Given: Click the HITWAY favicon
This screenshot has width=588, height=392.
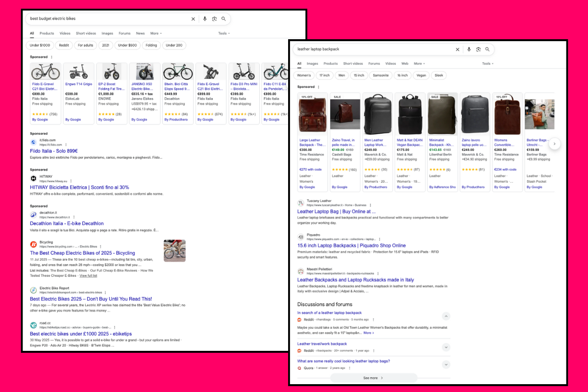Looking at the screenshot, I should [33, 178].
